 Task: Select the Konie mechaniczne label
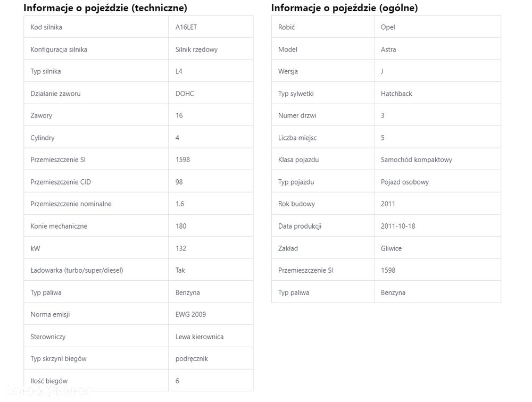(59, 226)
